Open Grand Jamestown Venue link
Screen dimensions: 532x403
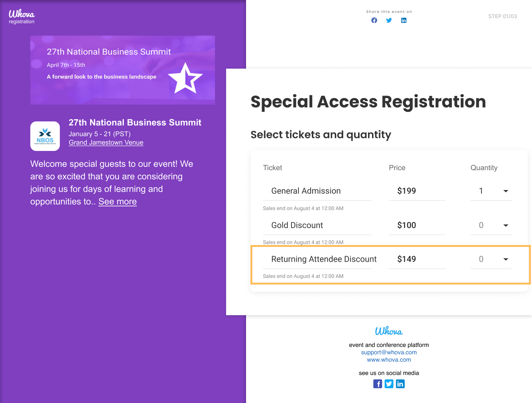pos(106,142)
